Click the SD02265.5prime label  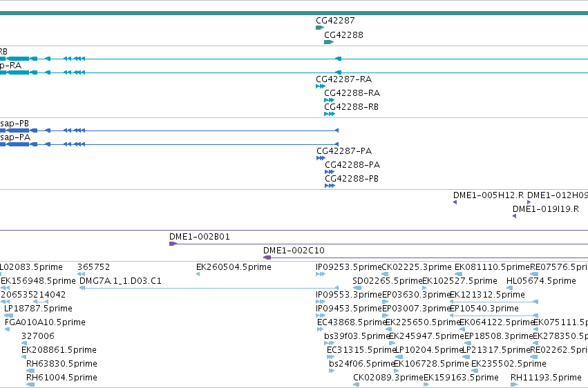click(388, 281)
